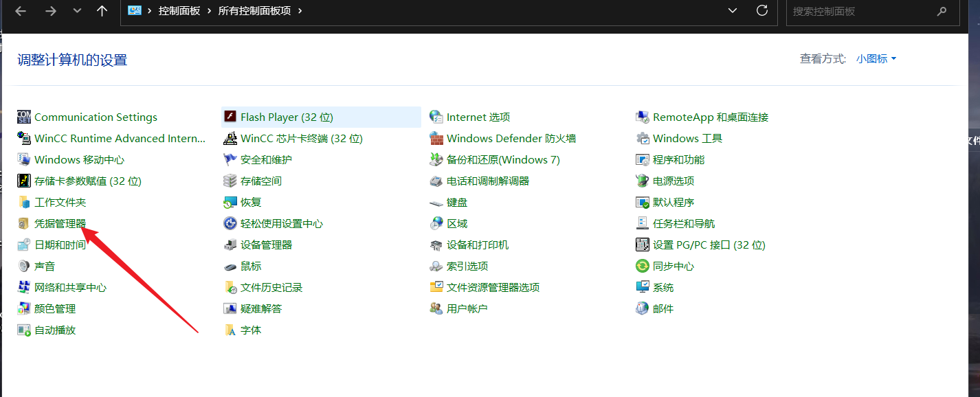Go back with the back arrow
Screen dimensions: 980x397
click(x=21, y=11)
